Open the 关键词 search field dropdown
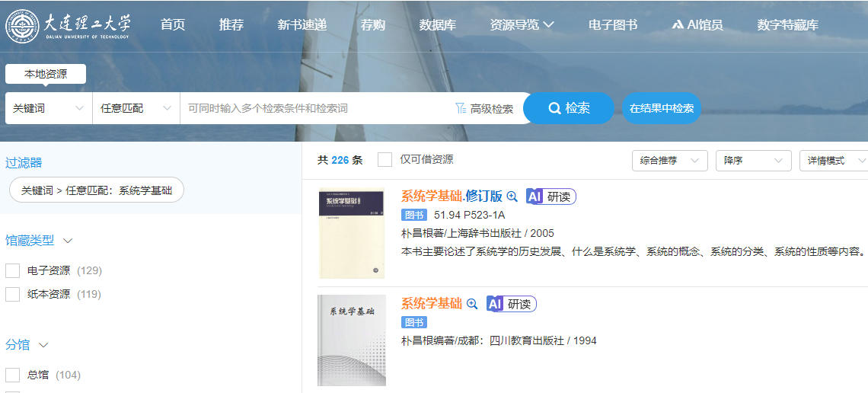The image size is (868, 393). [49, 108]
